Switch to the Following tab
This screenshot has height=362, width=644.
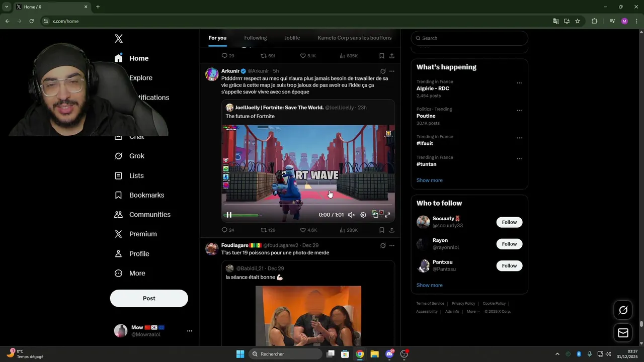point(256,38)
